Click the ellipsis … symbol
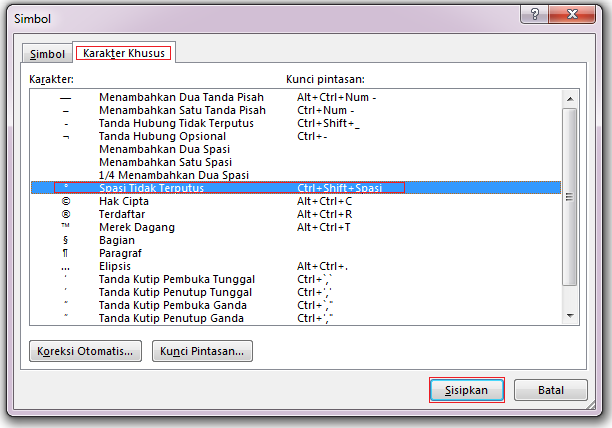Viewport: 612px width, 428px height. tap(66, 268)
